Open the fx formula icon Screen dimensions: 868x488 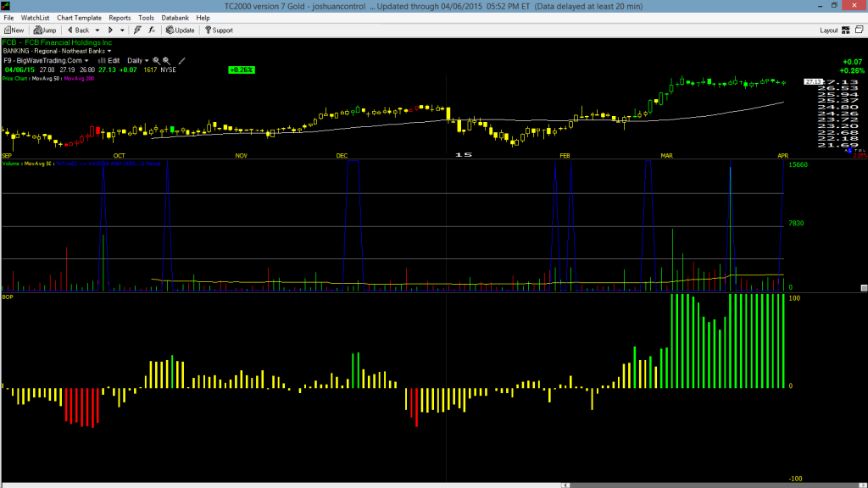152,30
